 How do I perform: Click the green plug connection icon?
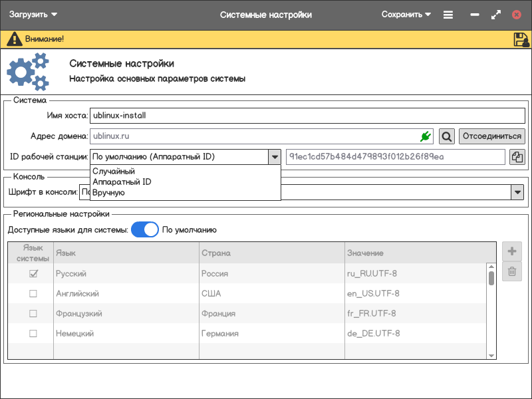tap(426, 136)
